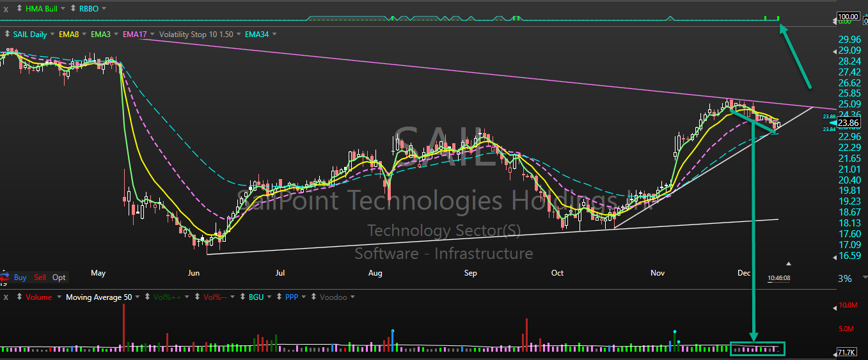Open the dropdown arrow next to Volume
This screenshot has width=868, height=360.
59,297
